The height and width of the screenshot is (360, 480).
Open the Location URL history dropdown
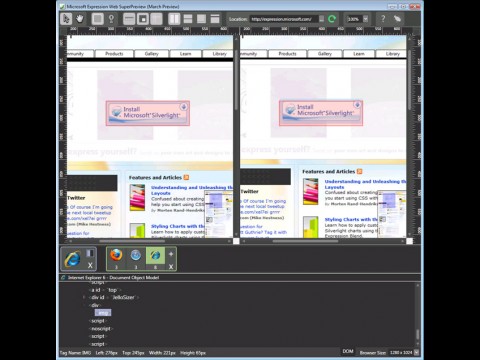point(322,19)
